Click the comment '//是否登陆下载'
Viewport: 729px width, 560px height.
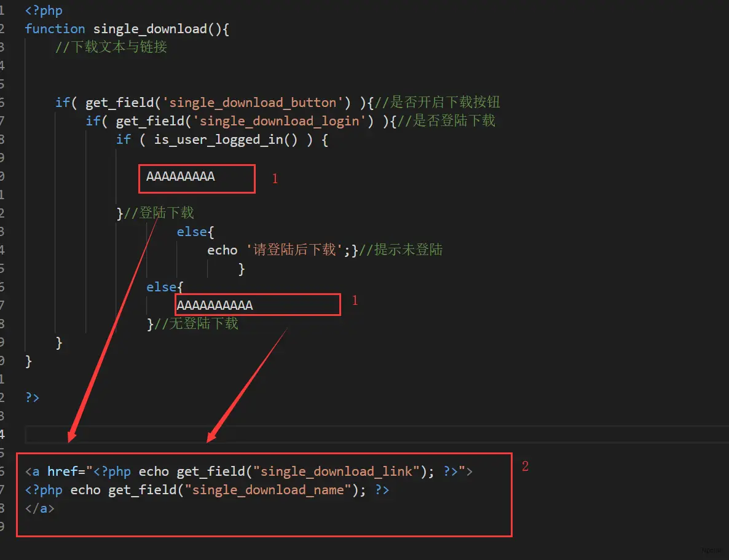click(446, 121)
